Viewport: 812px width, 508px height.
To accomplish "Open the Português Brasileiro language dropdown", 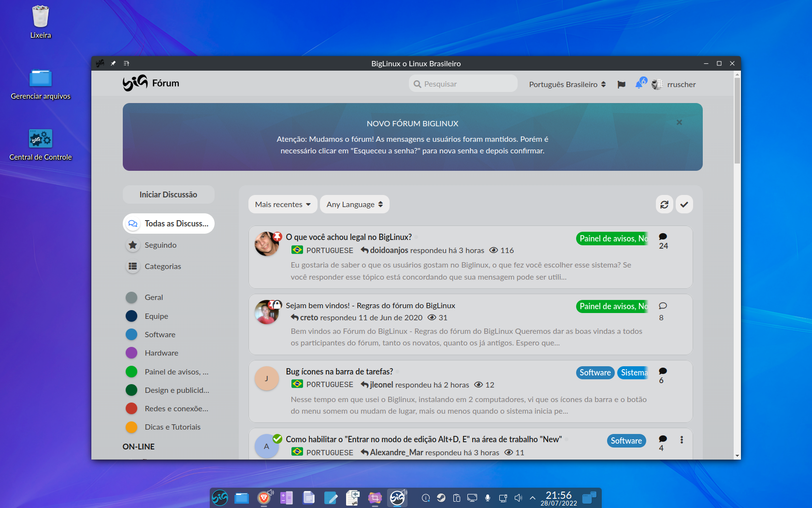I will (567, 84).
